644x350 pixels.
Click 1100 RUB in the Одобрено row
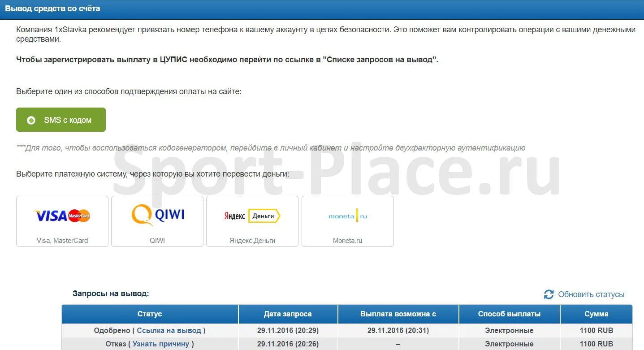click(x=596, y=330)
